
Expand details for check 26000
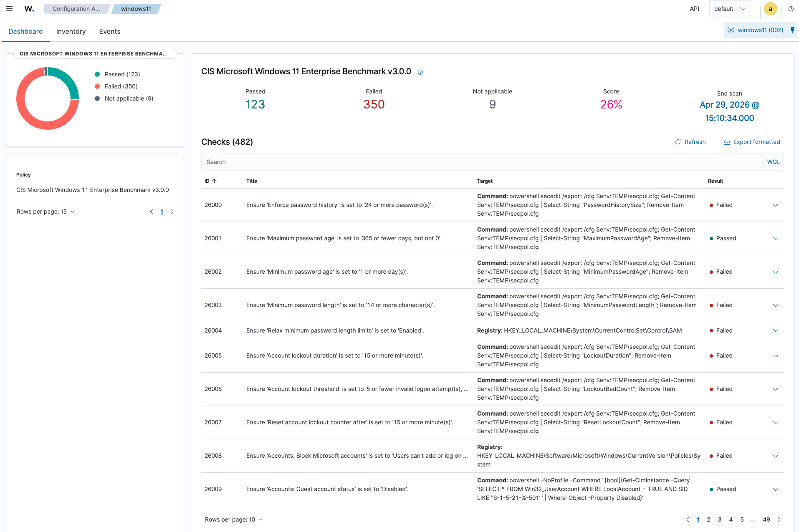click(776, 205)
